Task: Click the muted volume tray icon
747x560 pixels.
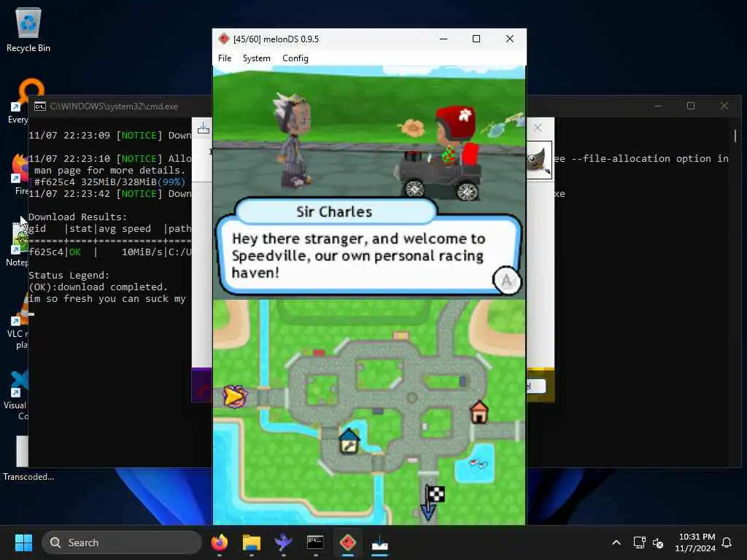Action: coord(658,542)
